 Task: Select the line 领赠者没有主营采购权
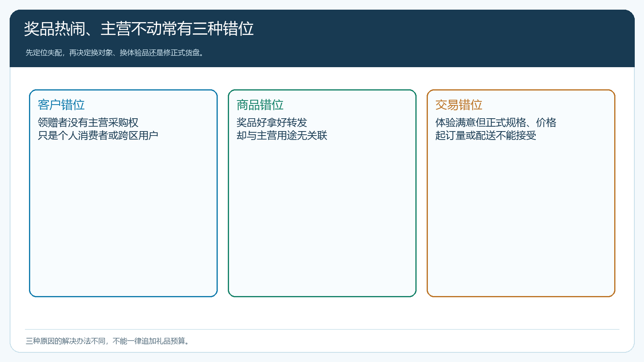(x=88, y=122)
